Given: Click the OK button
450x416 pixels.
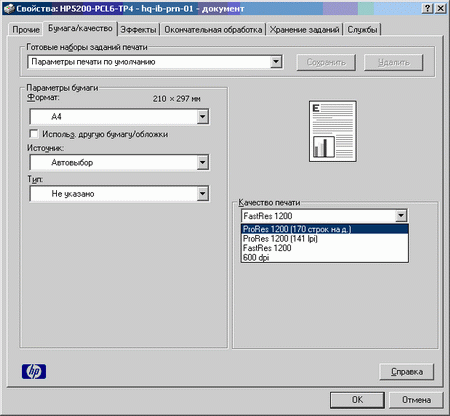Looking at the screenshot, I should [x=357, y=400].
